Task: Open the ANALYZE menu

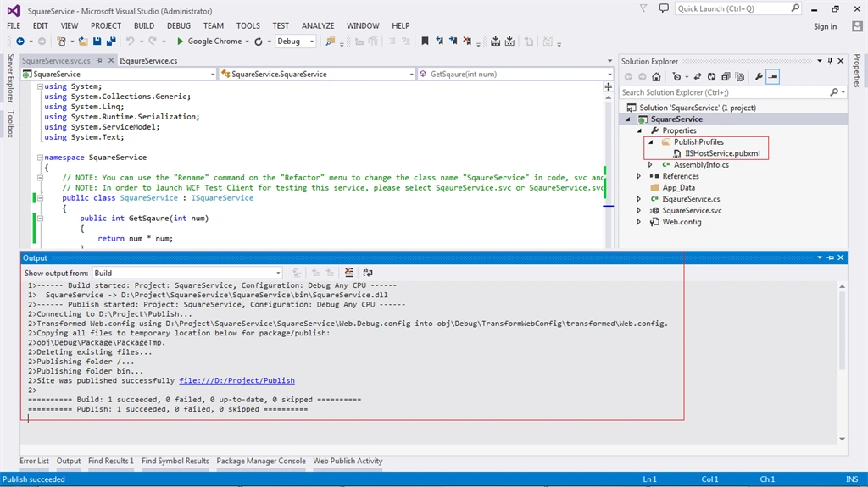Action: tap(318, 25)
